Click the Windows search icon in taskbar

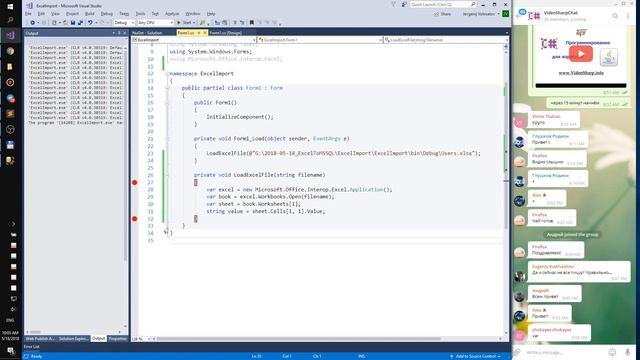pos(10,20)
